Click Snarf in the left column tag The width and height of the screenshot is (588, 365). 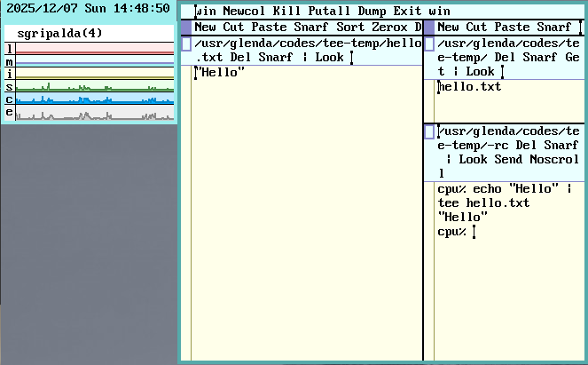(311, 27)
